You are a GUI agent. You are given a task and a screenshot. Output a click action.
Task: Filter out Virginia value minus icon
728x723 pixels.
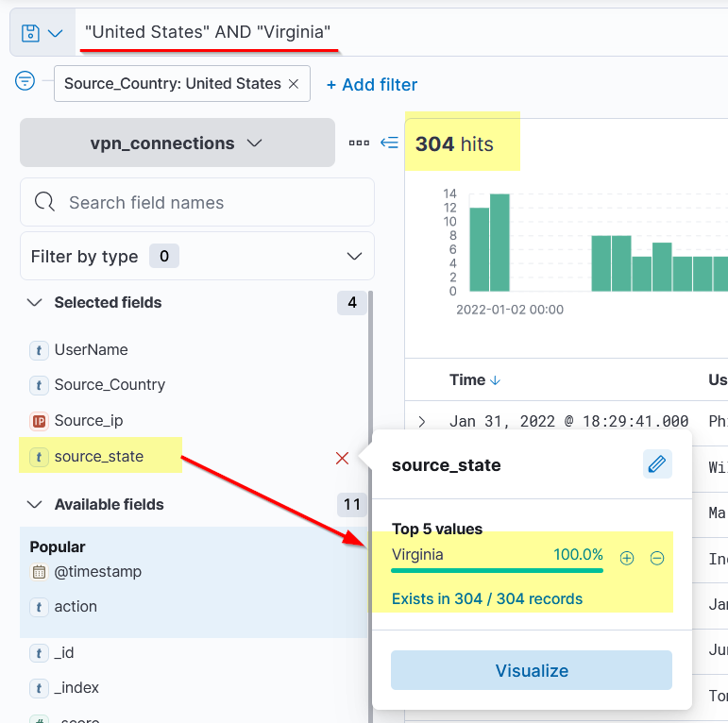657,558
